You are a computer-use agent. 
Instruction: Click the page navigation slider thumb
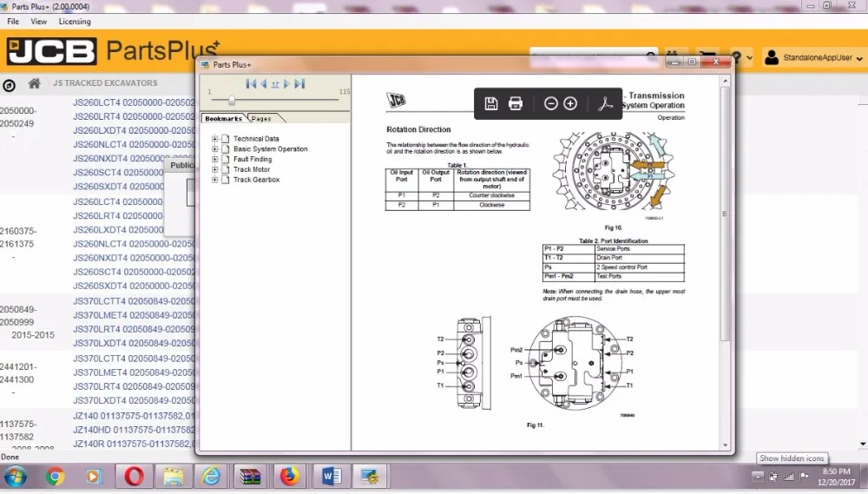232,100
